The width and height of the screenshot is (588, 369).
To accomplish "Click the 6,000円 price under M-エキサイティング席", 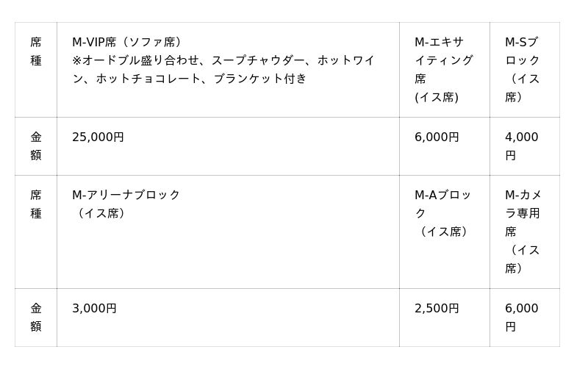I will [x=437, y=137].
